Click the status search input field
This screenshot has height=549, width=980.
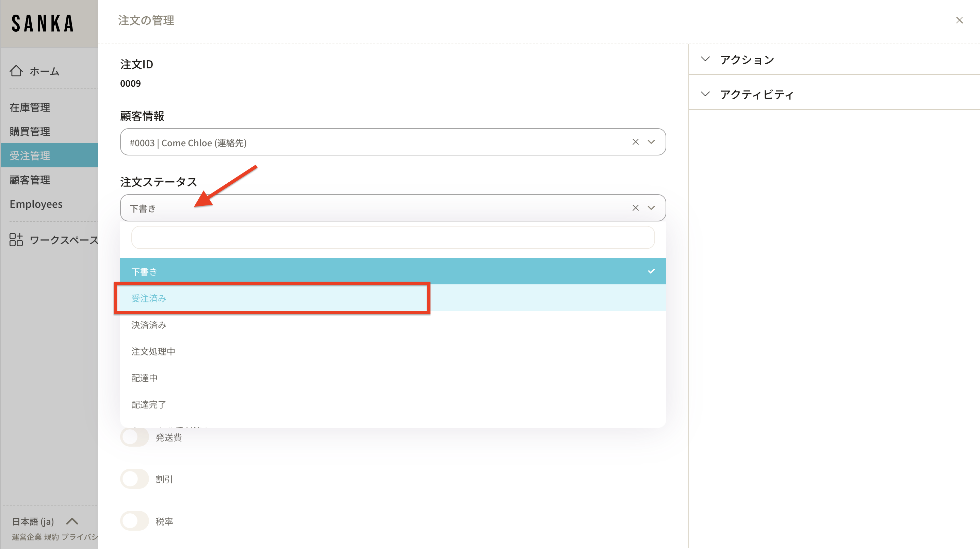[393, 238]
